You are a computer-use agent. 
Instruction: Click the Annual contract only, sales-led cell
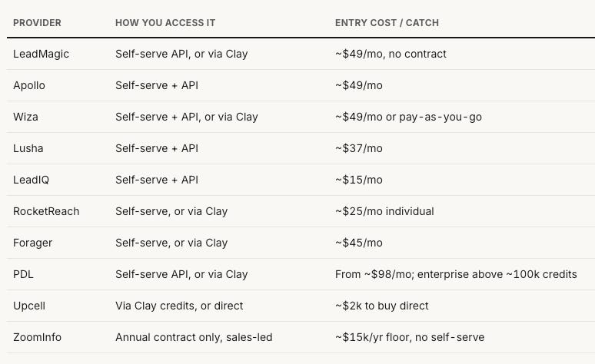click(194, 337)
